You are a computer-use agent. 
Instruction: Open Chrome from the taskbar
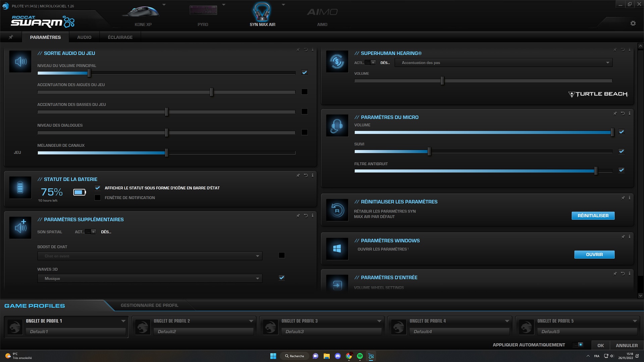(x=349, y=356)
